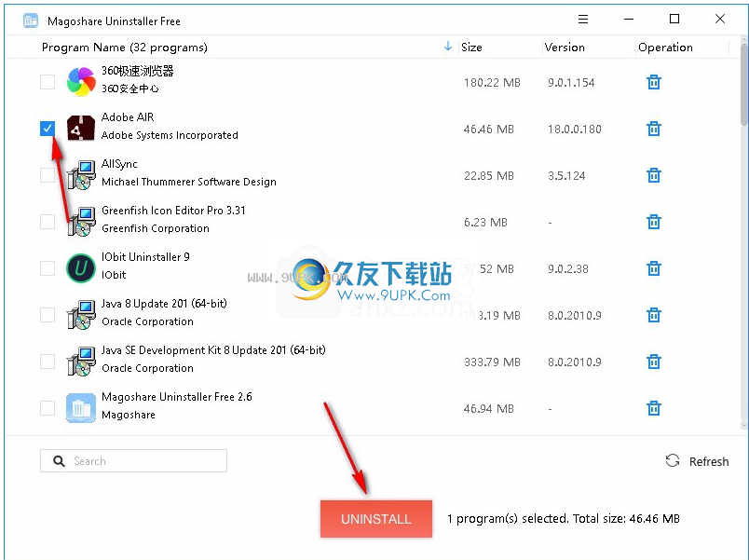This screenshot has height=560, width=749.
Task: Tick Magoshare Uninstaller Free 2.6 checkbox
Action: (x=48, y=408)
